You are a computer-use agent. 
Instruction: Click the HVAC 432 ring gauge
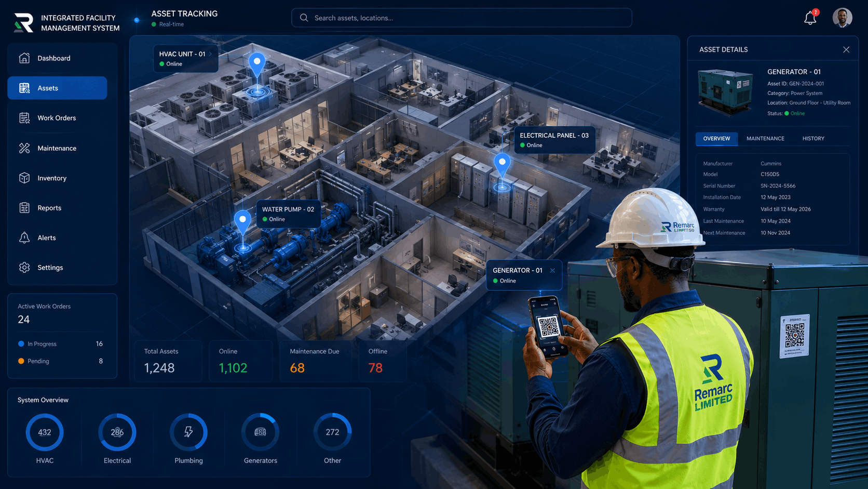(x=45, y=432)
